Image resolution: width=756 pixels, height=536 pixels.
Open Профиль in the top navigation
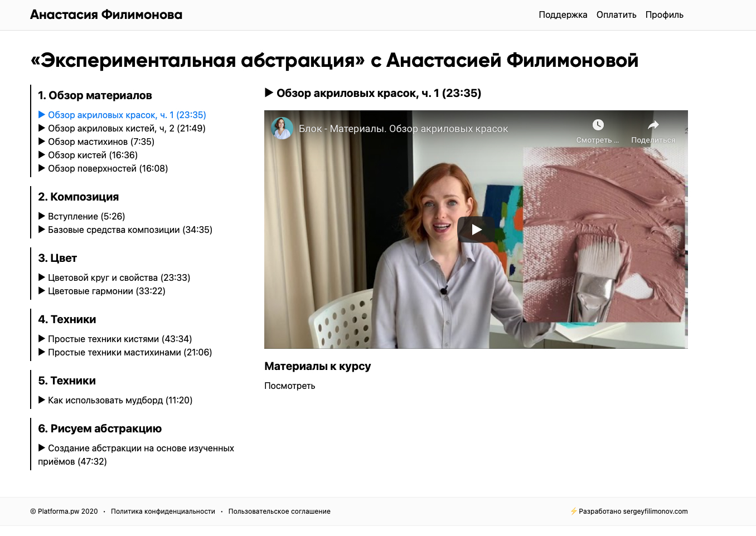coord(665,15)
